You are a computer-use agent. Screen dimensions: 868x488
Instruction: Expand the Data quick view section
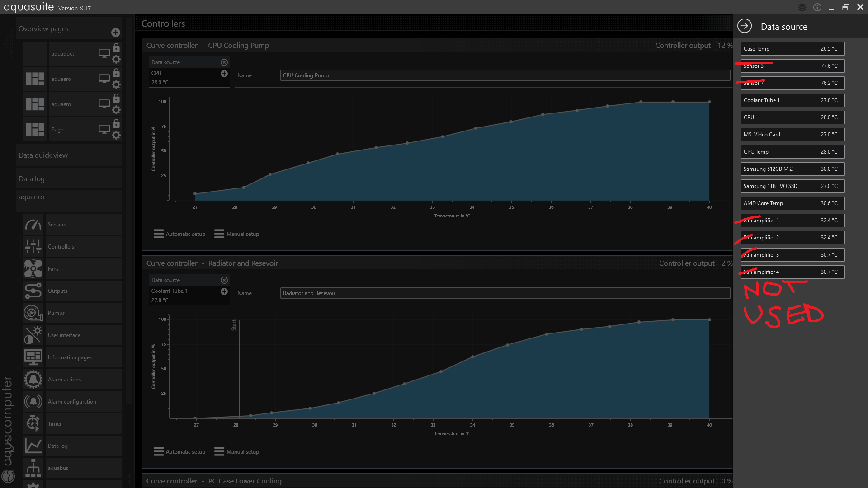point(69,155)
